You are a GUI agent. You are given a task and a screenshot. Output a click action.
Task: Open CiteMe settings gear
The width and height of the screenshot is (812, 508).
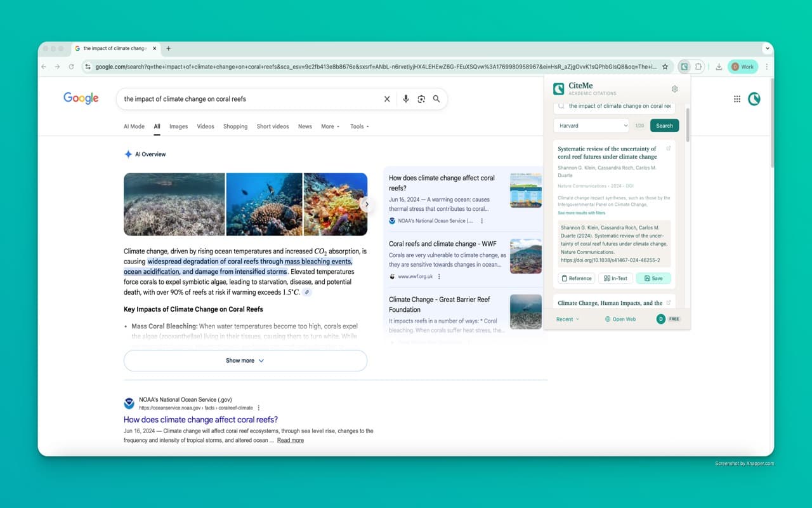(x=674, y=89)
